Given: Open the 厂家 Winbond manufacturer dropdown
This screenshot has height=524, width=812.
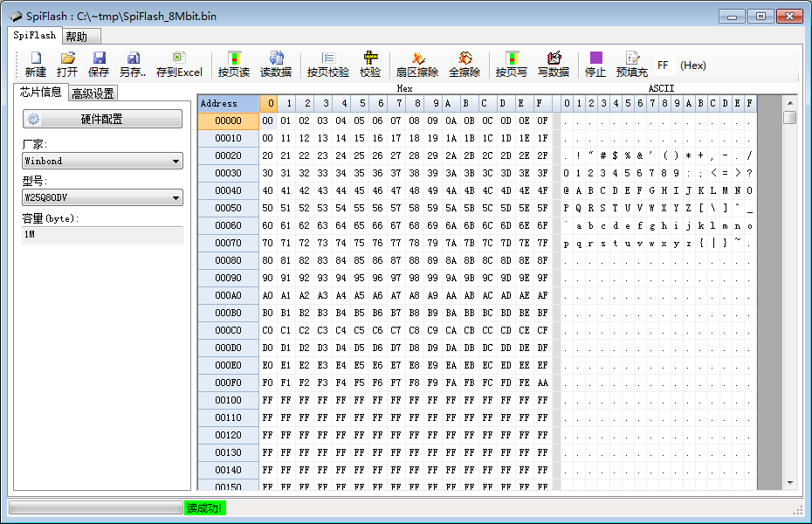Looking at the screenshot, I should 102,161.
